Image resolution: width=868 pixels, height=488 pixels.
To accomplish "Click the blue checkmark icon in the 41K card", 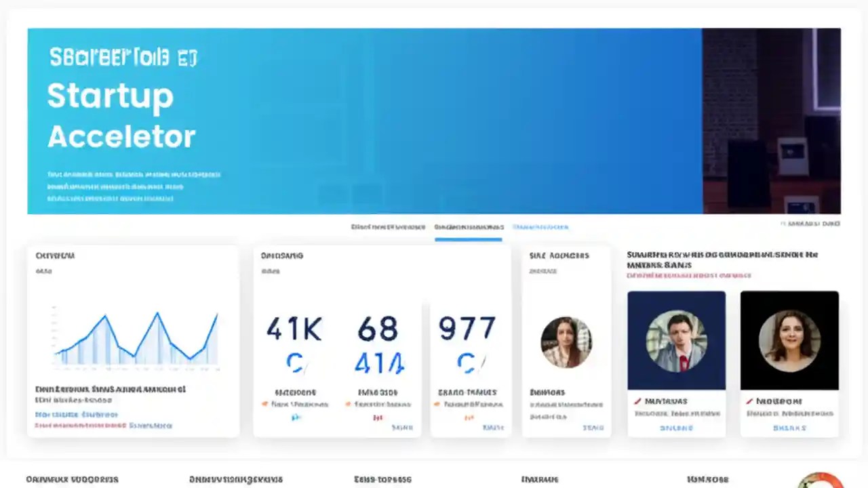I will pos(294,418).
